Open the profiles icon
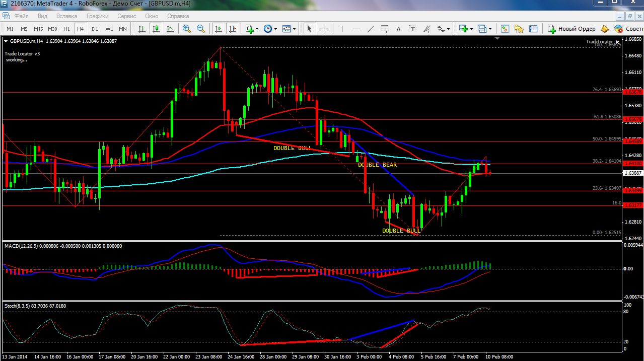Image resolution: width=644 pixels, height=361 pixels. click(482, 29)
